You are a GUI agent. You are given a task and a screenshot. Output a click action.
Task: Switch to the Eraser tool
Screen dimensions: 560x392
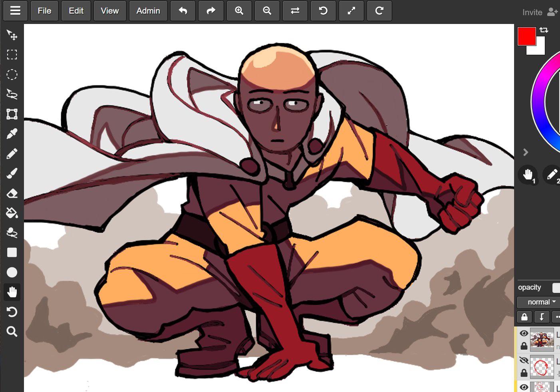pos(12,193)
